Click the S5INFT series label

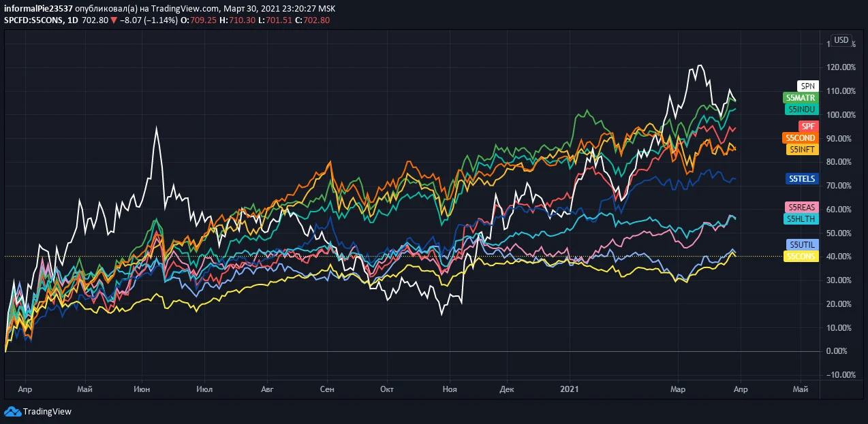coord(802,149)
